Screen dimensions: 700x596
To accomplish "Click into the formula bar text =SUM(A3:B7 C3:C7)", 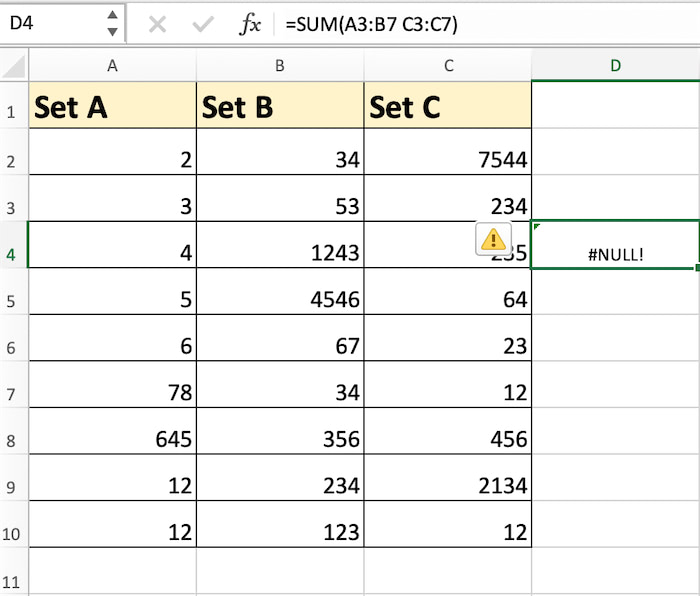I will (371, 24).
